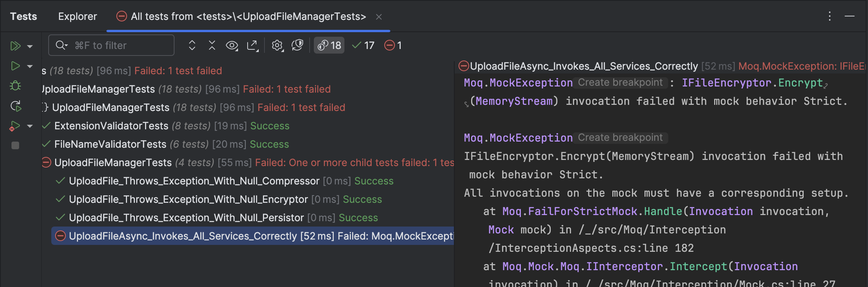Open dropdown arrow beside coverage run icon

coord(30,126)
